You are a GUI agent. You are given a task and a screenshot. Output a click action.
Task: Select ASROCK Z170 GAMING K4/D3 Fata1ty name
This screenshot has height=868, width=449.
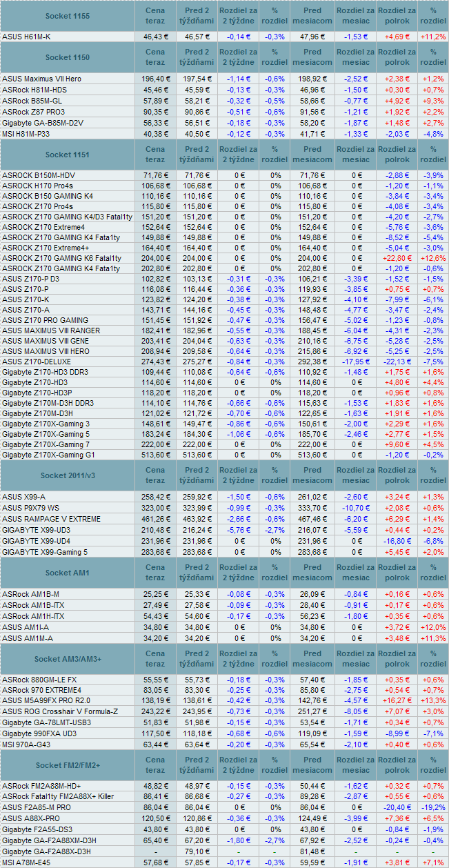coord(67,217)
